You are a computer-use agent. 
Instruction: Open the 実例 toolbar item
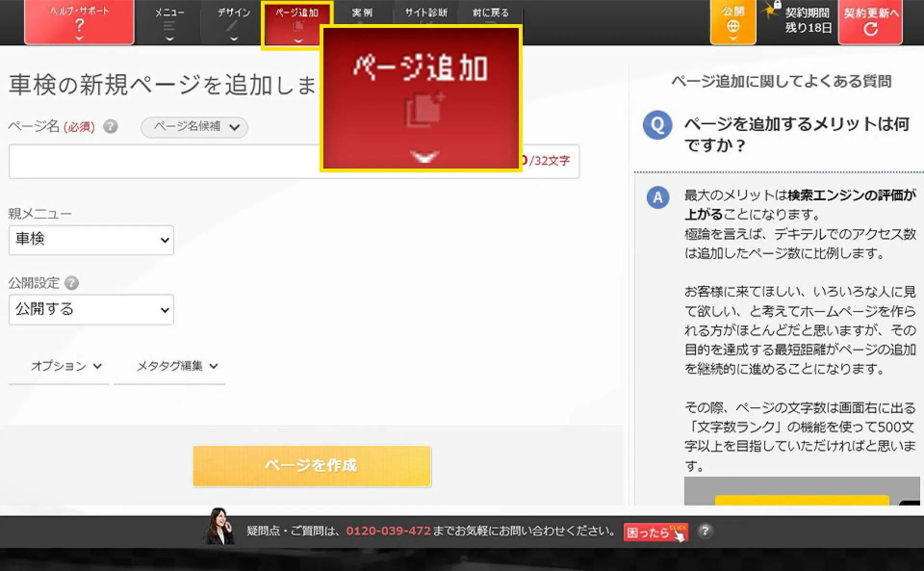pyautogui.click(x=362, y=13)
